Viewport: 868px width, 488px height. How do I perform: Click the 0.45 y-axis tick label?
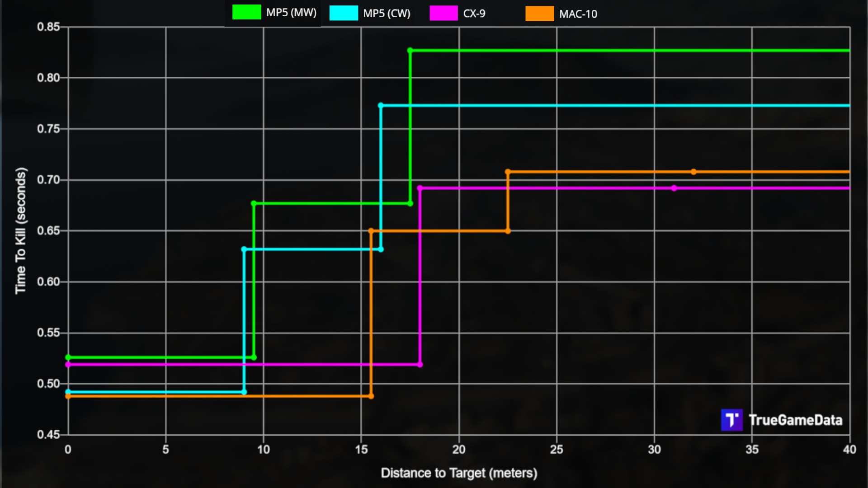(x=48, y=435)
